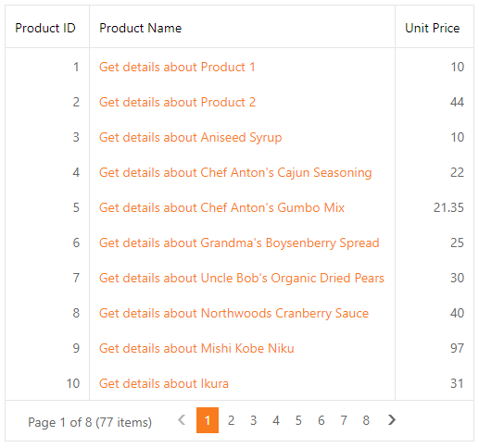The width and height of the screenshot is (479, 448).
Task: Follow the Aniseed Syrup details link
Action: click(x=190, y=138)
